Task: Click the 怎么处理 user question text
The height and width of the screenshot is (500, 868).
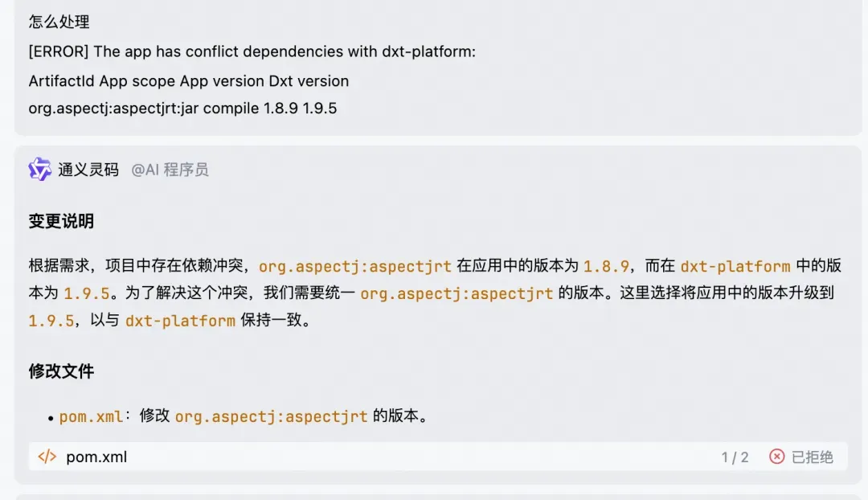Action: [x=59, y=23]
